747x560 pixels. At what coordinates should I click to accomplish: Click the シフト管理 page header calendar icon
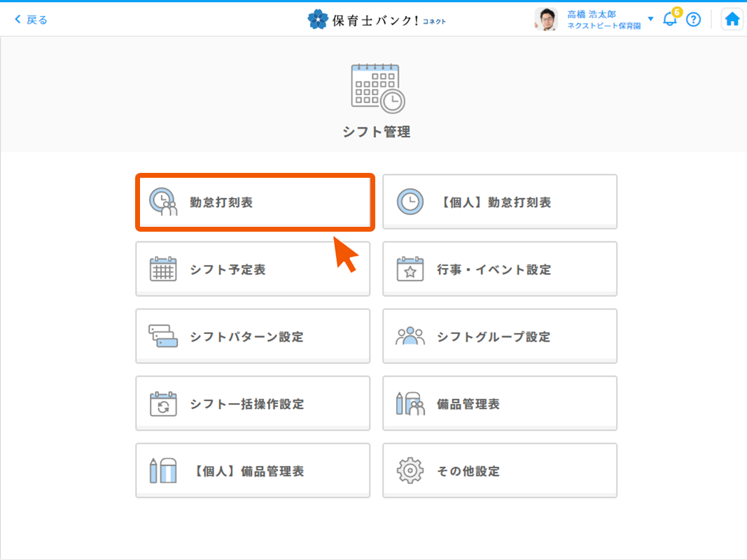coord(377,89)
